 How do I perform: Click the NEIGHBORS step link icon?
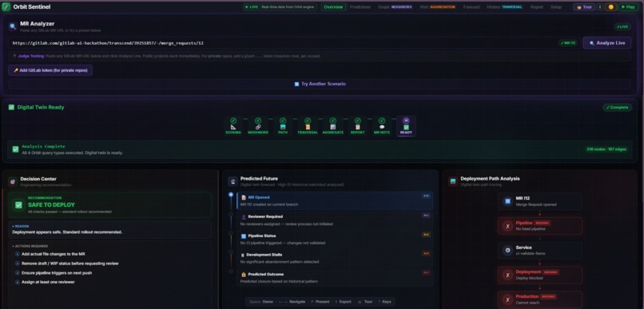(x=258, y=127)
